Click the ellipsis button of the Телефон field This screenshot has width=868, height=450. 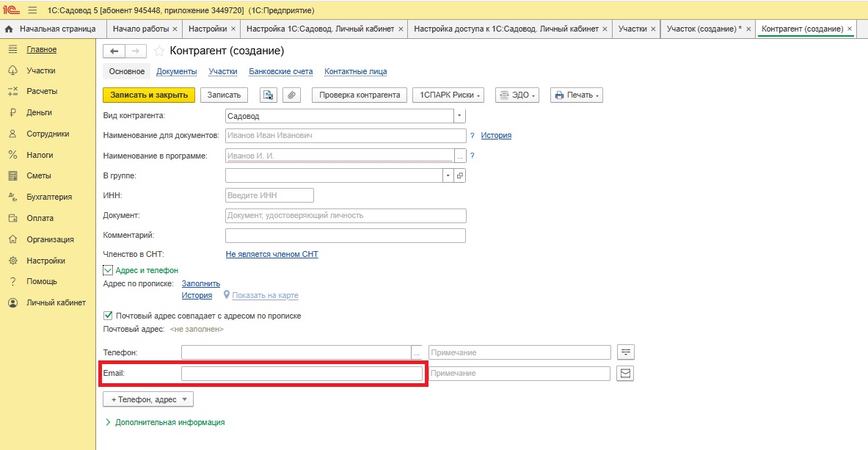click(417, 352)
